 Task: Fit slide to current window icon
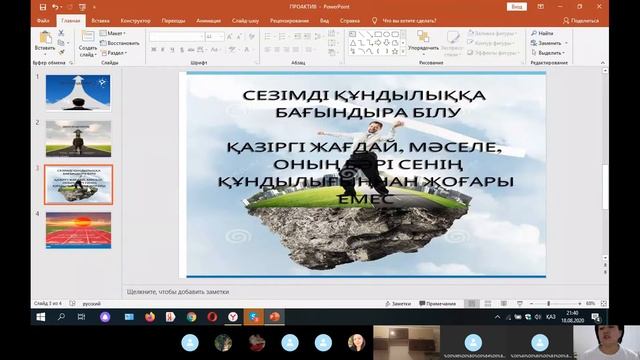604,304
